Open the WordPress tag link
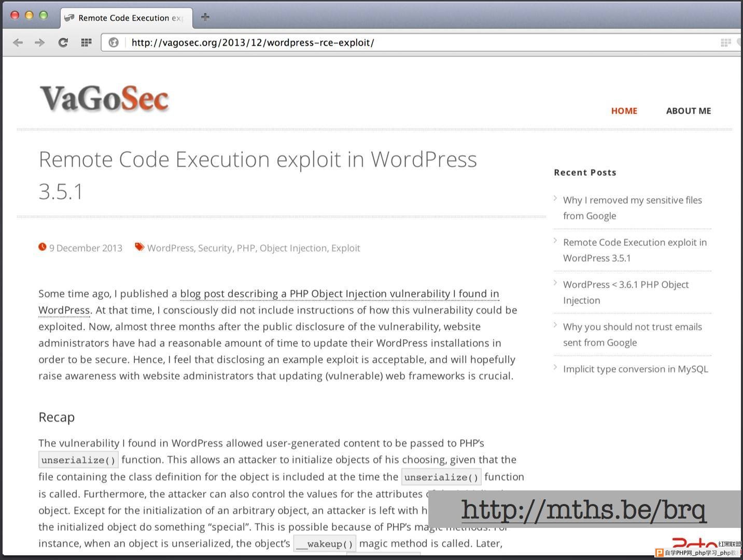The height and width of the screenshot is (560, 743). [170, 248]
